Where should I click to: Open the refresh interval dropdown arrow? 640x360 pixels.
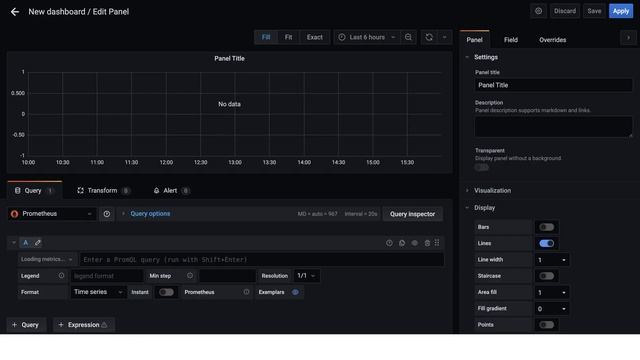444,37
